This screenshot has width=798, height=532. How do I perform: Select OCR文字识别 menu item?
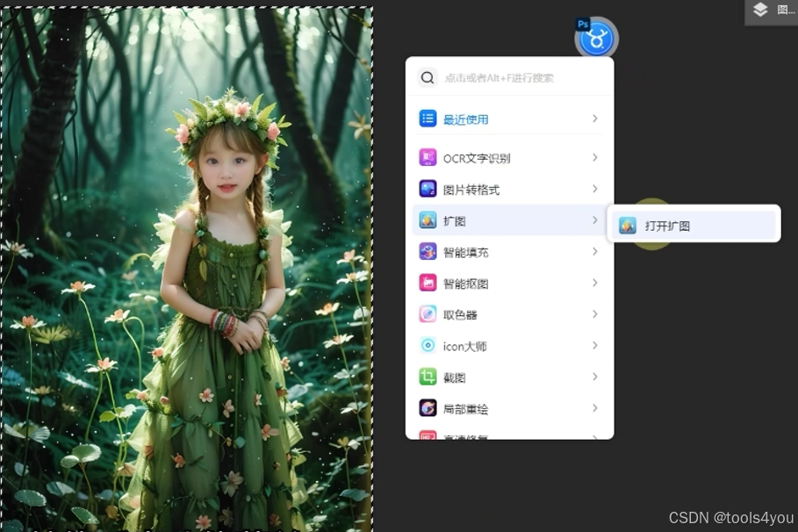point(509,158)
